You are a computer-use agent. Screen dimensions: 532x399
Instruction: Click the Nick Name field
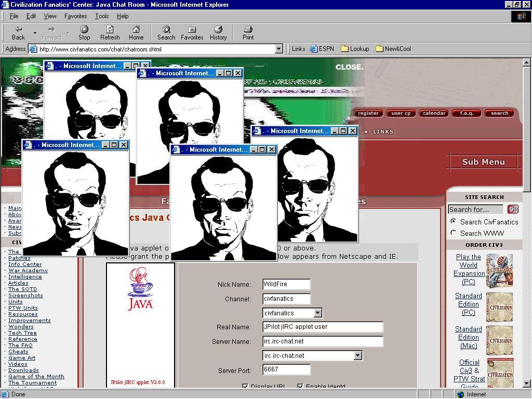[x=286, y=284]
